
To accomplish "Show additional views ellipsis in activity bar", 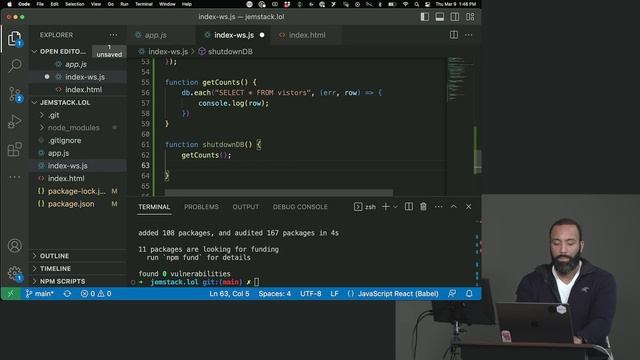I will pos(15,177).
